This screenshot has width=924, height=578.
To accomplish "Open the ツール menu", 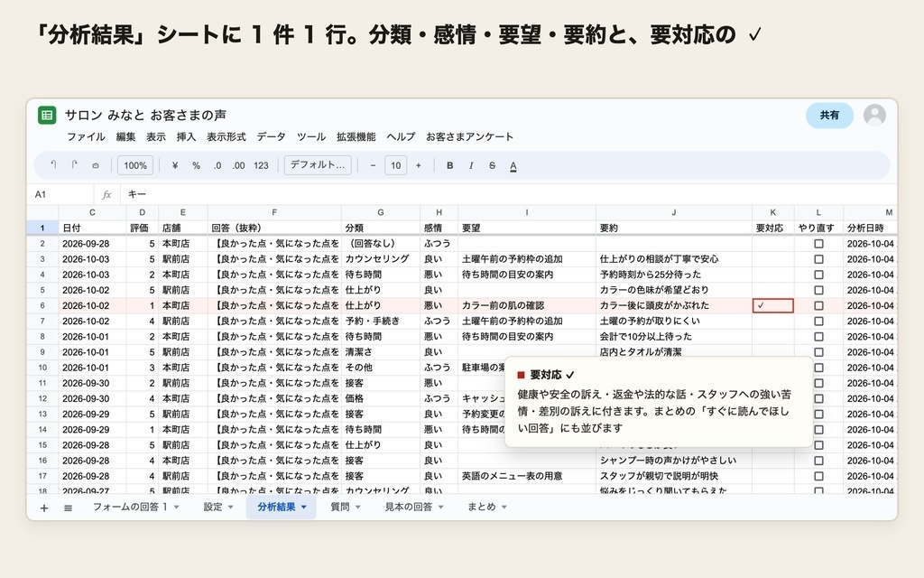I will [x=311, y=137].
